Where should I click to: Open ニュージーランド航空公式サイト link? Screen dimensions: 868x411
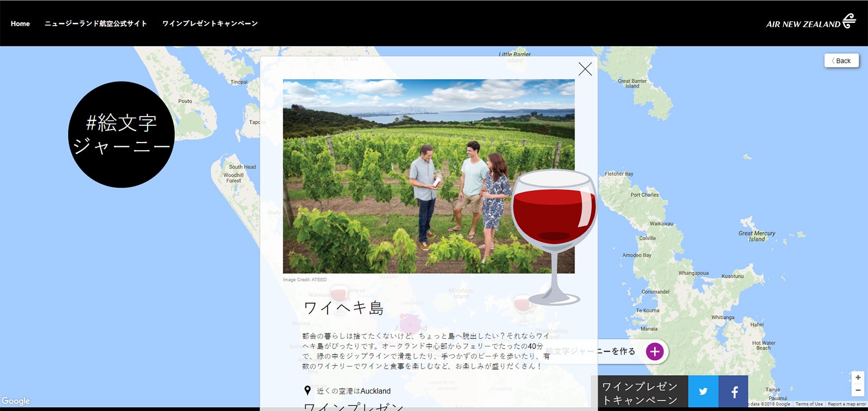click(95, 23)
